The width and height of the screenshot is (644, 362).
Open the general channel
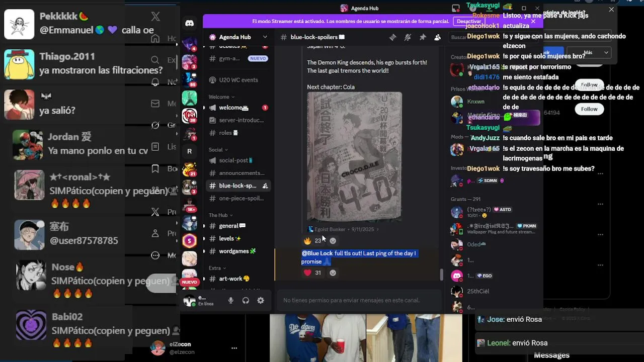click(x=237, y=226)
